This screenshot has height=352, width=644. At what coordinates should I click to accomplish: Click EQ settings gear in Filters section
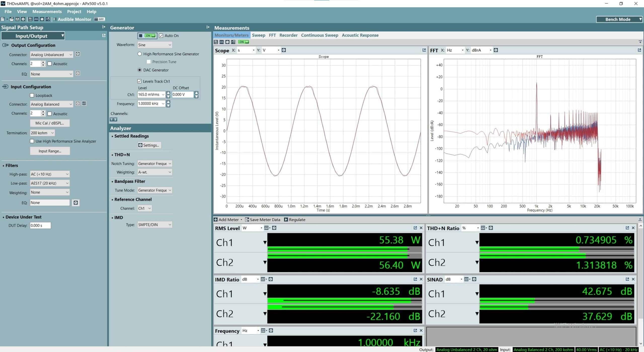[x=76, y=203]
